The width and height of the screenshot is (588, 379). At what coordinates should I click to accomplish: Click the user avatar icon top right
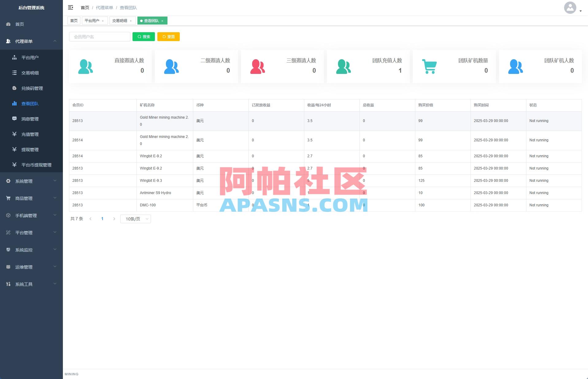(x=570, y=8)
